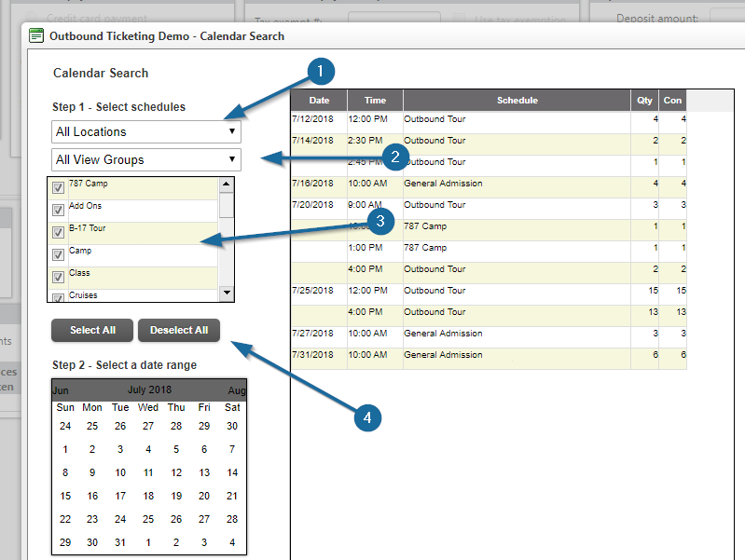
Task: Pick July 31 in the calendar
Action: click(120, 542)
